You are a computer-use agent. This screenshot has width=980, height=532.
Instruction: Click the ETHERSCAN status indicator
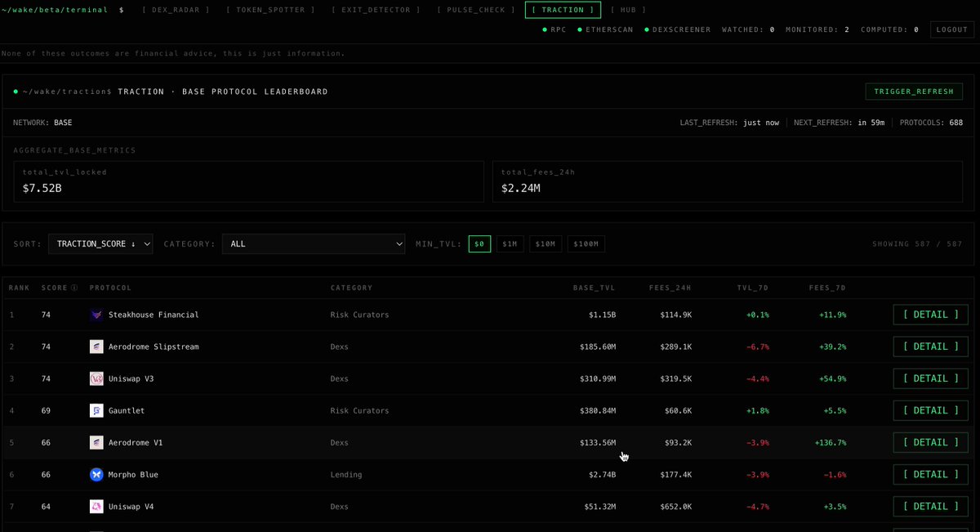tap(606, 29)
